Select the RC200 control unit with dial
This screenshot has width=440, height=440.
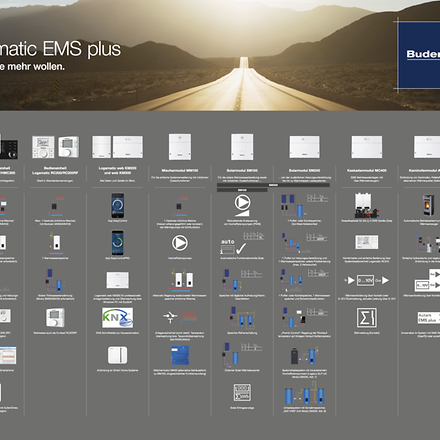(43, 147)
